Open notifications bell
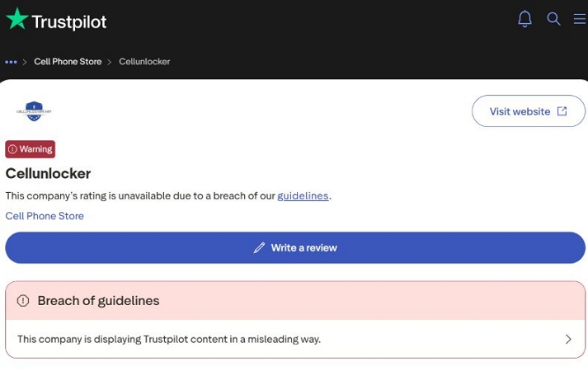The width and height of the screenshot is (588, 371). [x=524, y=19]
